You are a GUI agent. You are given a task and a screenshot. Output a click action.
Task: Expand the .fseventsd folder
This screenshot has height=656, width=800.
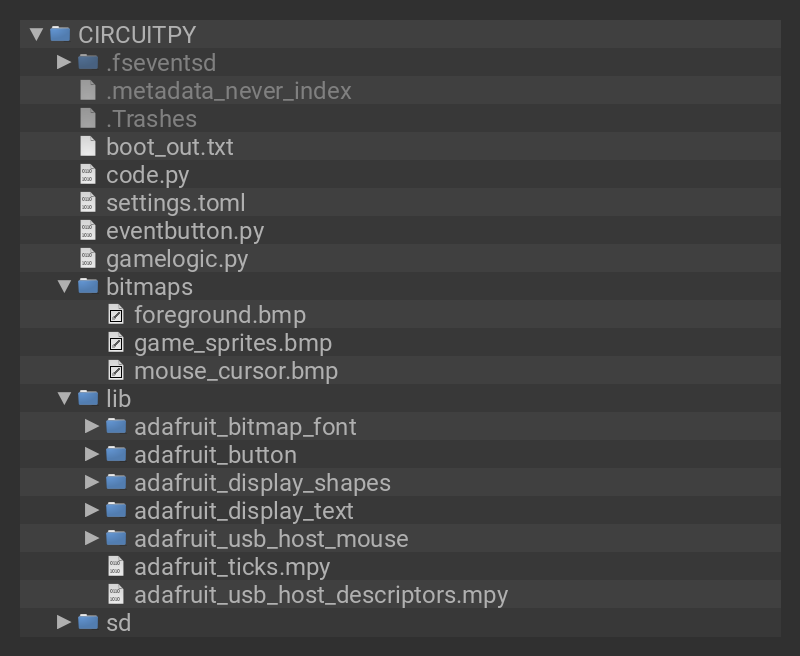64,63
